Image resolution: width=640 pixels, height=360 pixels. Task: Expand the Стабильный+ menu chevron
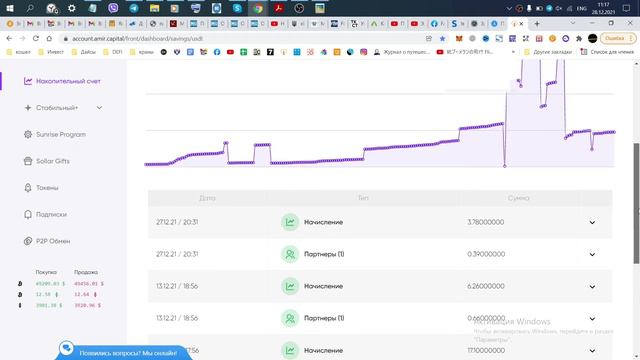coord(99,108)
